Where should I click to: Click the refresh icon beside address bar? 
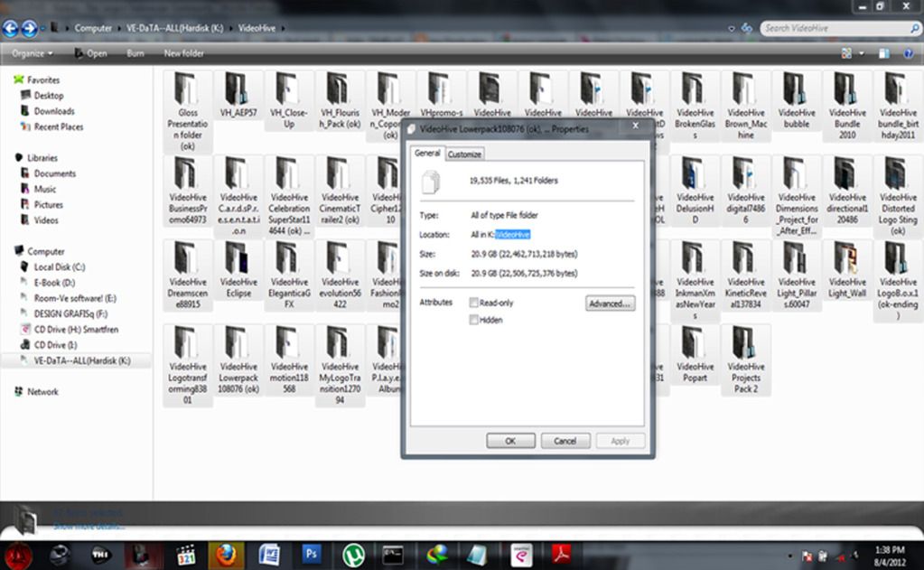pos(747,28)
